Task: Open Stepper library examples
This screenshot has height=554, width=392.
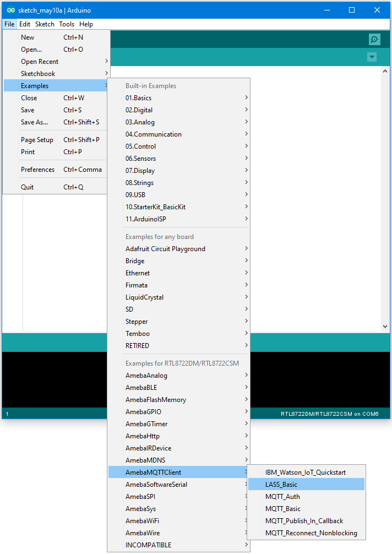Action: (179, 322)
